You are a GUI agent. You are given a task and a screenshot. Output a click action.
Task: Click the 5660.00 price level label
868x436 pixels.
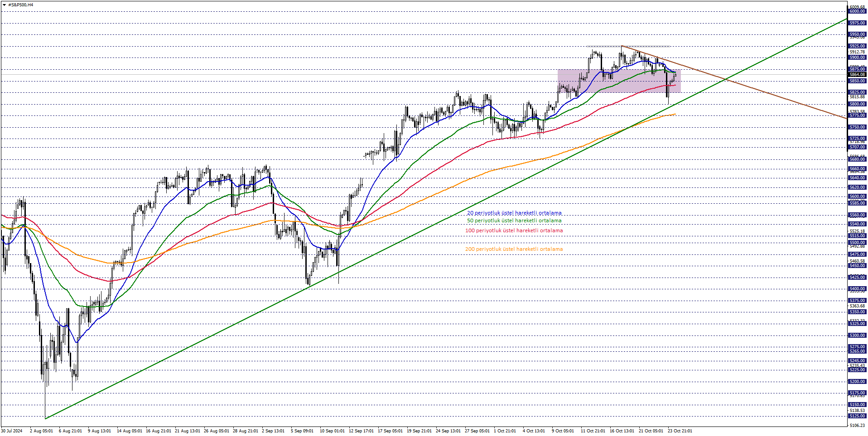857,169
